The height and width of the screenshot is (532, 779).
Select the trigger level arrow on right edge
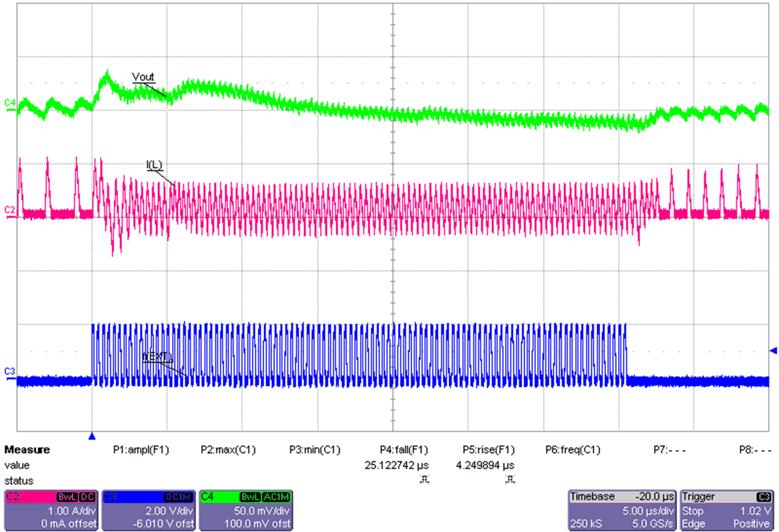point(773,350)
